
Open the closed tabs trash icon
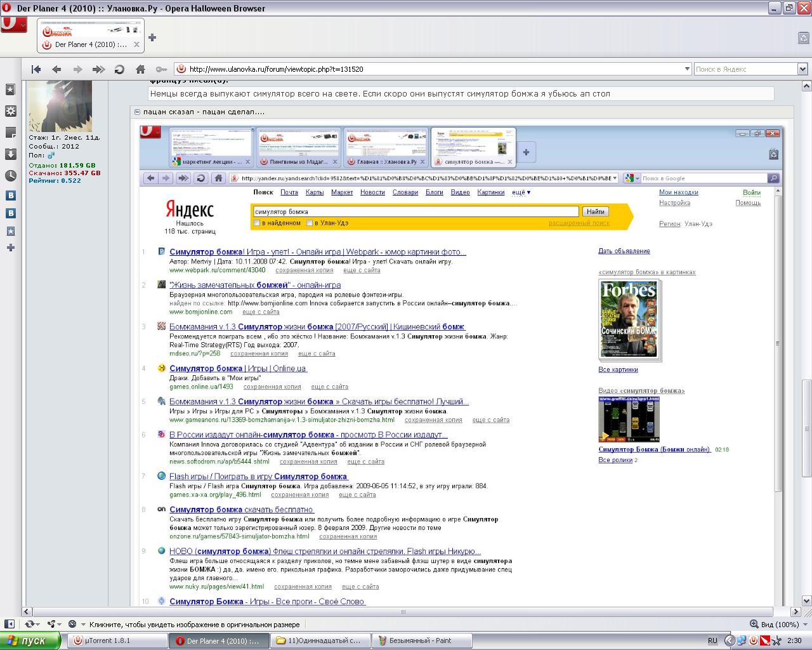pos(802,38)
